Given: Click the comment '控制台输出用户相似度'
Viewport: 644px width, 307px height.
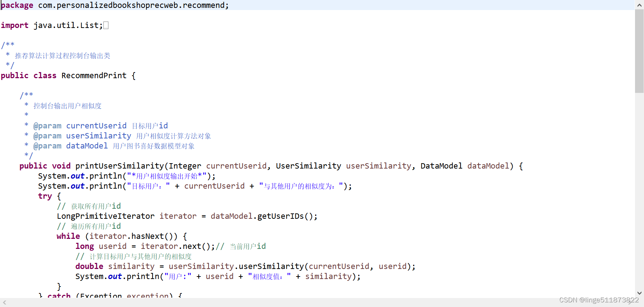Looking at the screenshot, I should click(67, 106).
